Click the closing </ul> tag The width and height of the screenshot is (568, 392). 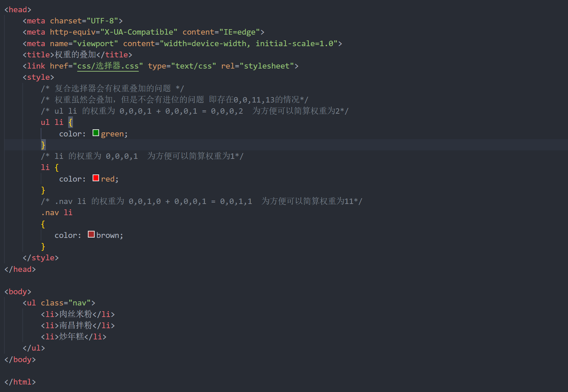click(x=34, y=348)
